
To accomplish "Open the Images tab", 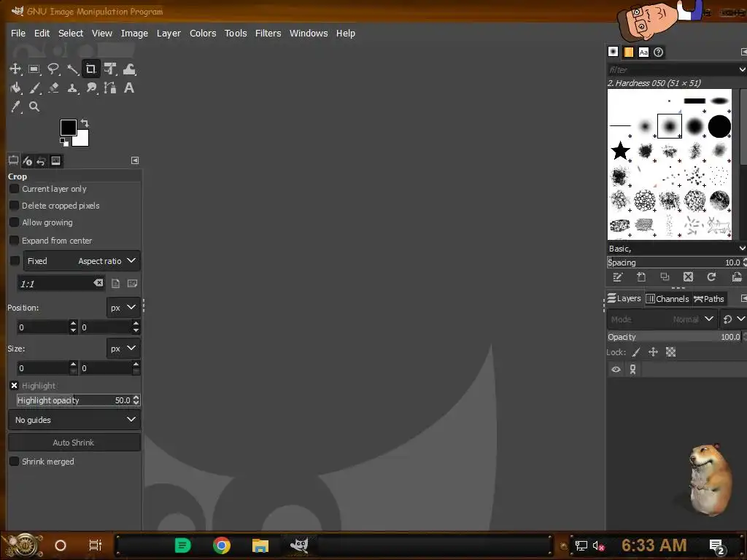I will [55, 161].
